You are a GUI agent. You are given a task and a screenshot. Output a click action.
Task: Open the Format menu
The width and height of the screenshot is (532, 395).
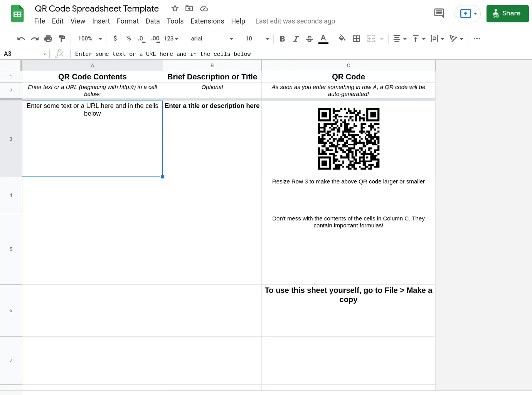tap(128, 21)
